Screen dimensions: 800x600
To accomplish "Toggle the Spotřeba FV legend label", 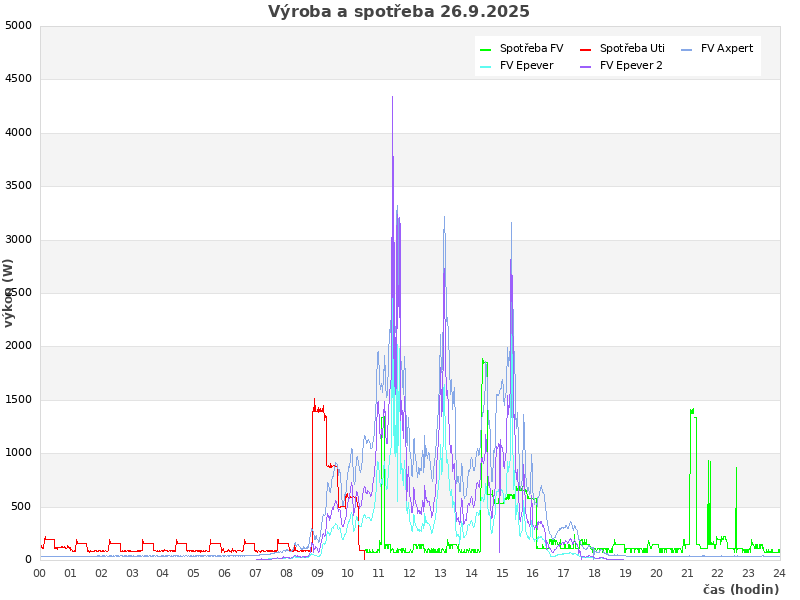I will pos(531,49).
